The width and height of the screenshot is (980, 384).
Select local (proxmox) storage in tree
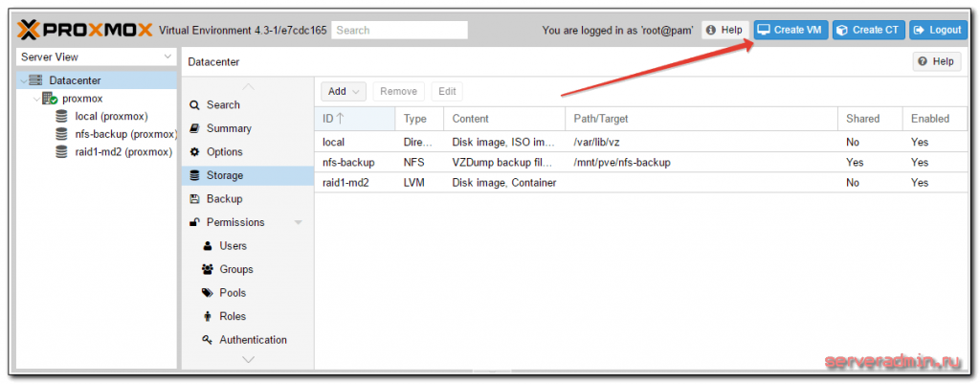tap(110, 116)
